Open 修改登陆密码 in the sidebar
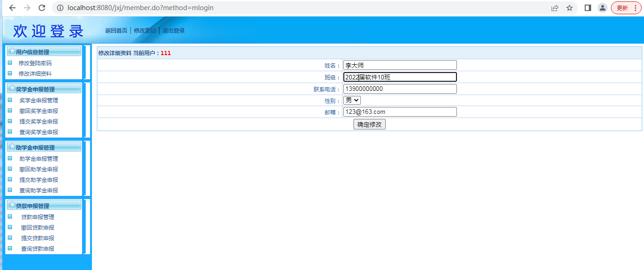This screenshot has height=270, width=644. pos(35,63)
